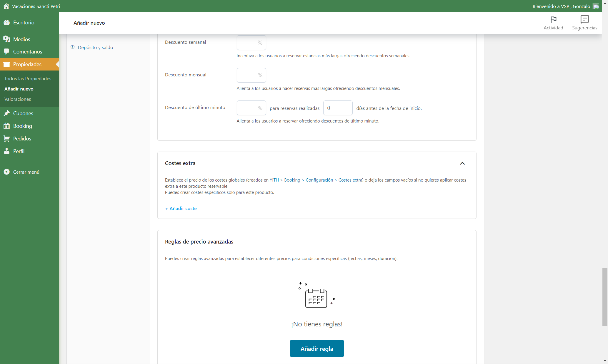Screen dimensions: 608x364
Task: Open the Sugerencias feedback icon
Action: pyautogui.click(x=584, y=19)
